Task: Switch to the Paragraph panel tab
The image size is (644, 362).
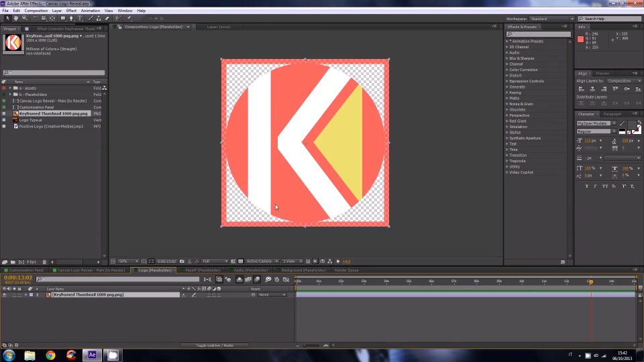Action: (612, 114)
